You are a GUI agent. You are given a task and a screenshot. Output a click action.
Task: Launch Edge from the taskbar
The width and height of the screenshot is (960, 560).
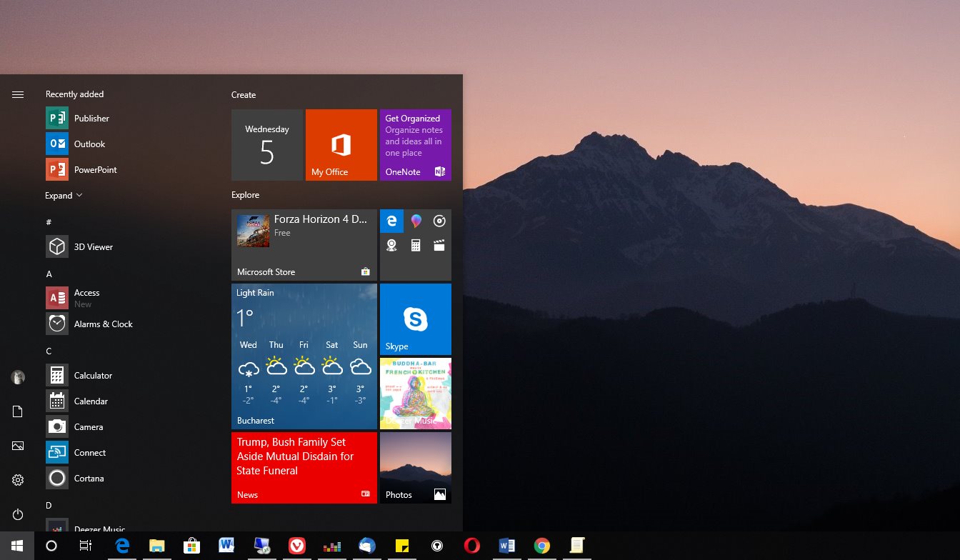point(122,546)
